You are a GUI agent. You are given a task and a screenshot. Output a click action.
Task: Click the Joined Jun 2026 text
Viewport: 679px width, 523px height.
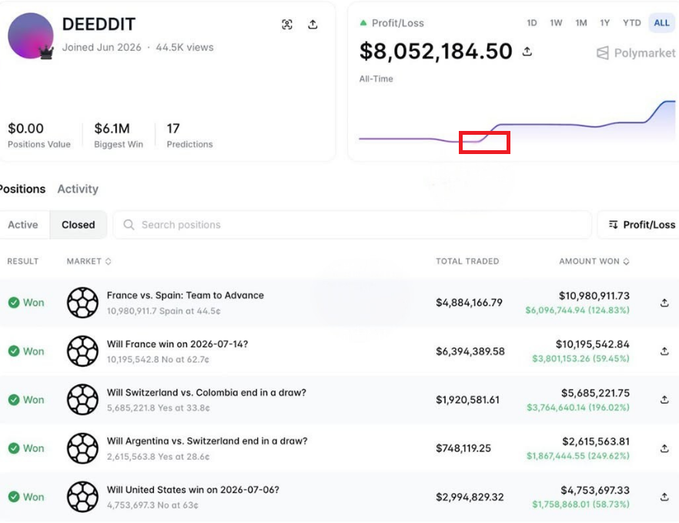(102, 47)
